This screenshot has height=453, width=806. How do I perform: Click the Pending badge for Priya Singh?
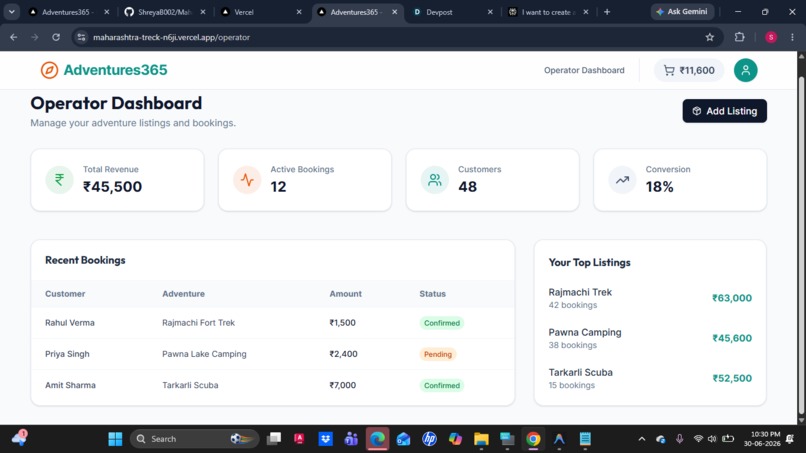pyautogui.click(x=437, y=354)
